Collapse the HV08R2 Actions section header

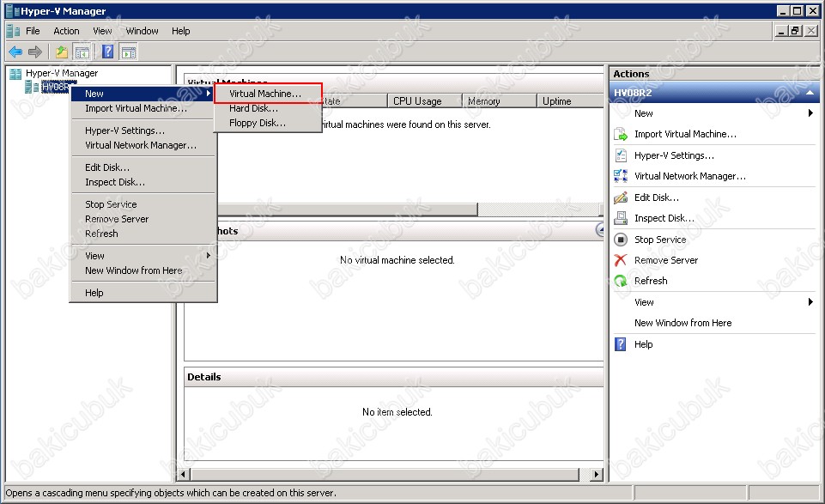coord(810,93)
